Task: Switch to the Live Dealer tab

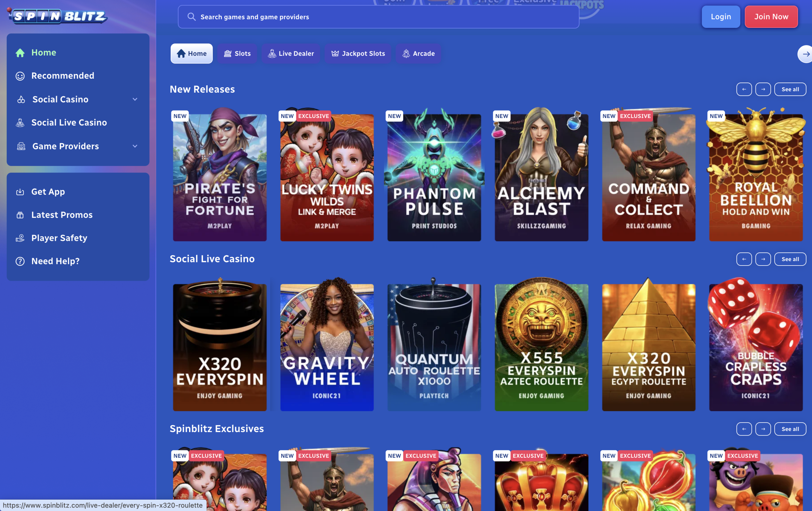Action: point(291,54)
